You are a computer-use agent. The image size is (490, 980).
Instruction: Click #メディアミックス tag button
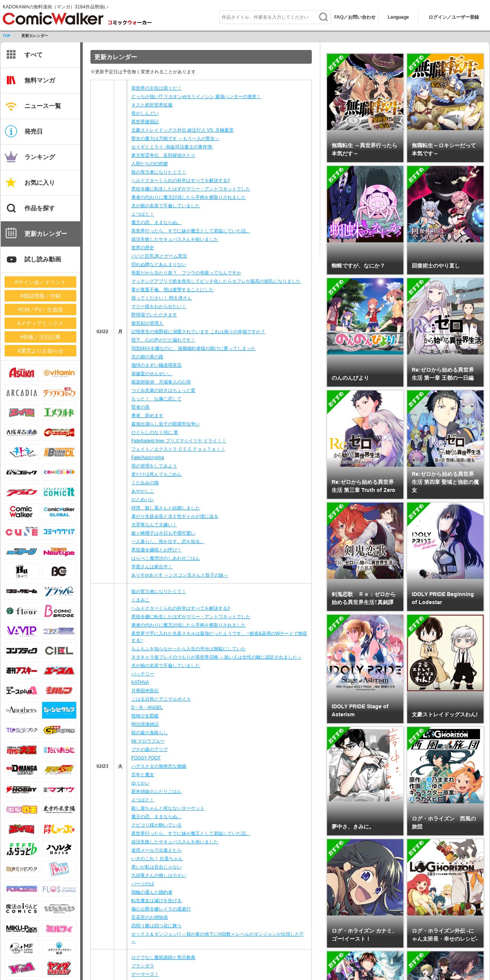point(40,323)
